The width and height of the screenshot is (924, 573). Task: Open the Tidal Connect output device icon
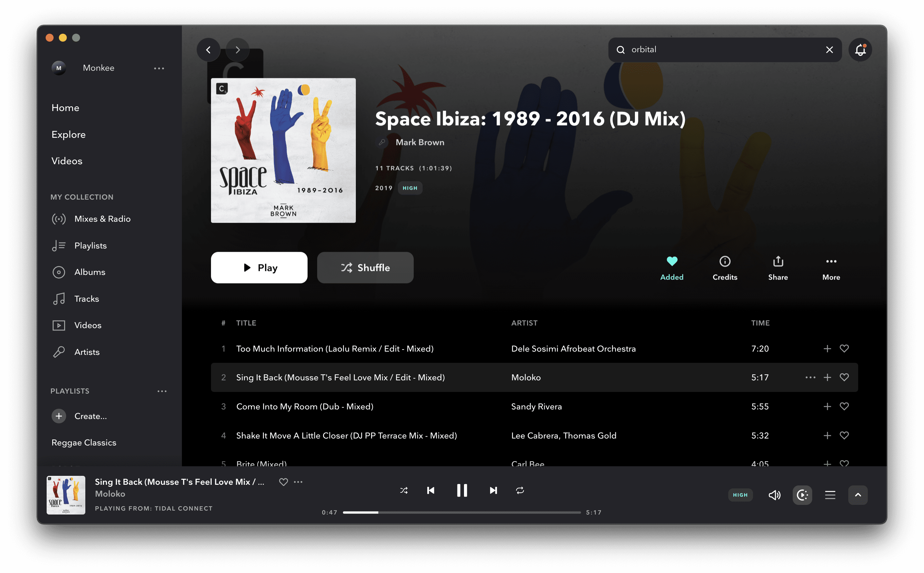click(802, 495)
